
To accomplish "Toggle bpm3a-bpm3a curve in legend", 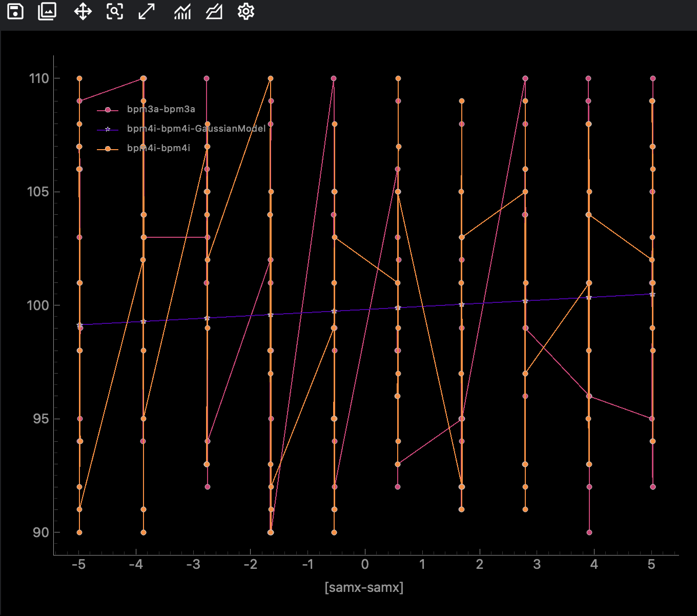I will pos(161,109).
